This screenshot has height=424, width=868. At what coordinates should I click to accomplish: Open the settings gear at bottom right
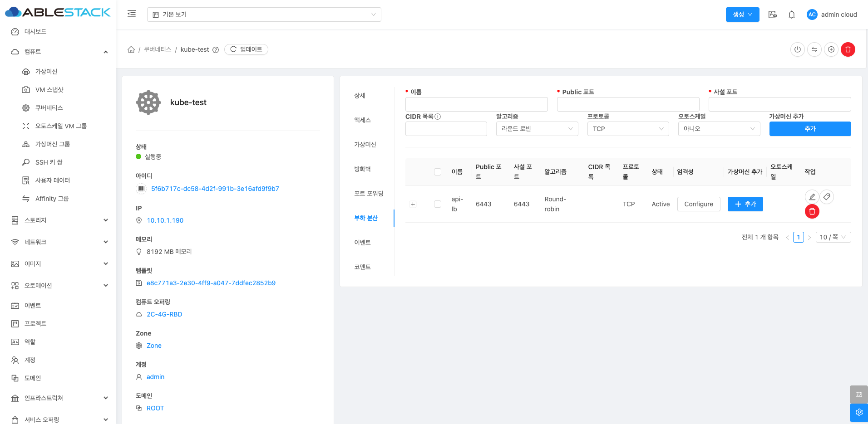coord(858,412)
